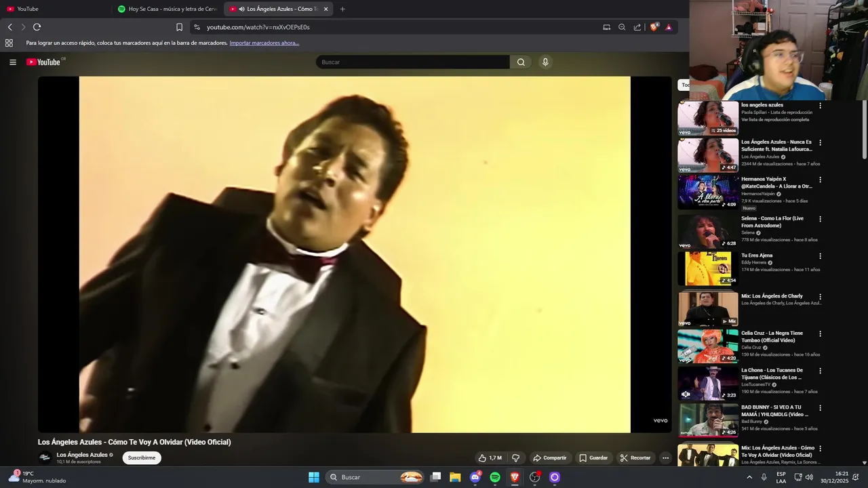Viewport: 868px width, 488px height.
Task: Click the Windows taskbar Buscar search box
Action: point(374,477)
